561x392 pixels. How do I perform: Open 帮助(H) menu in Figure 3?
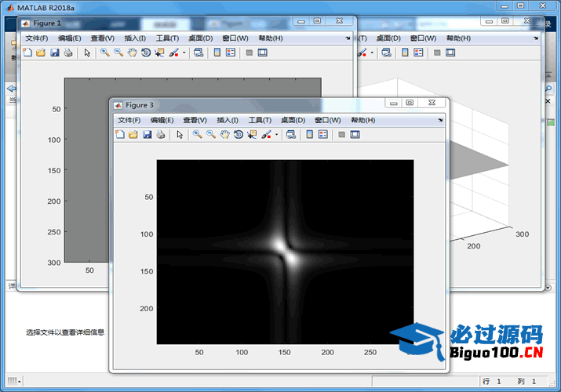(x=362, y=120)
